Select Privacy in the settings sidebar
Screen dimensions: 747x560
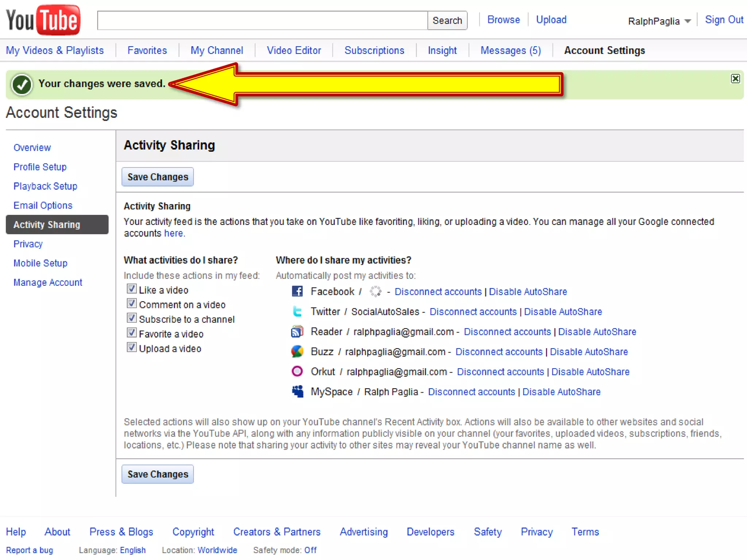28,244
